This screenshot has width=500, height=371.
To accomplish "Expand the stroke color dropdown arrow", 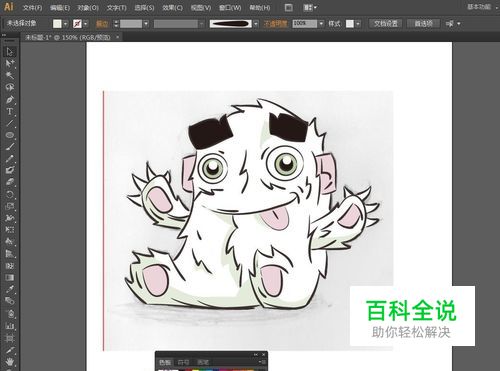I will [x=86, y=24].
